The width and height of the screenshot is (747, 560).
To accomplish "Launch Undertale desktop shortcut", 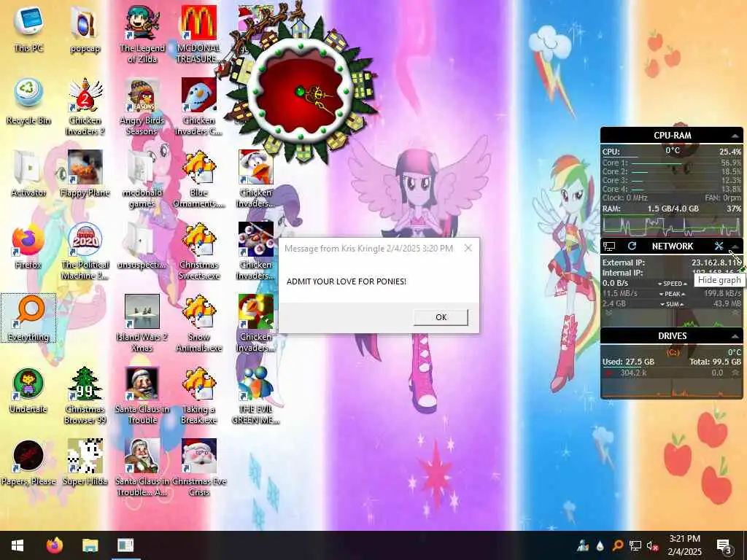I will click(x=28, y=391).
